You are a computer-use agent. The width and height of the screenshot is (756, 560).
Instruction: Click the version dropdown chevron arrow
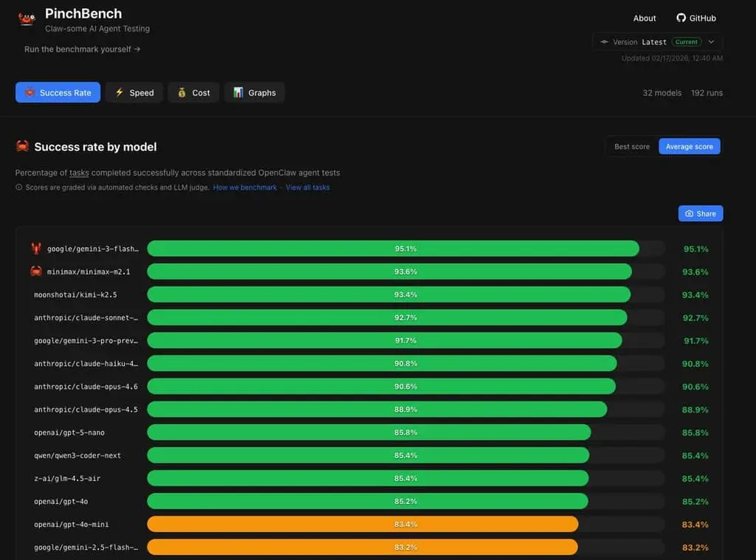tap(711, 42)
